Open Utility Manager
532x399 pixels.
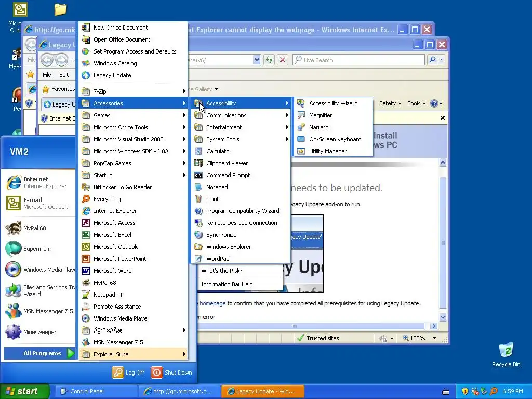(x=333, y=151)
